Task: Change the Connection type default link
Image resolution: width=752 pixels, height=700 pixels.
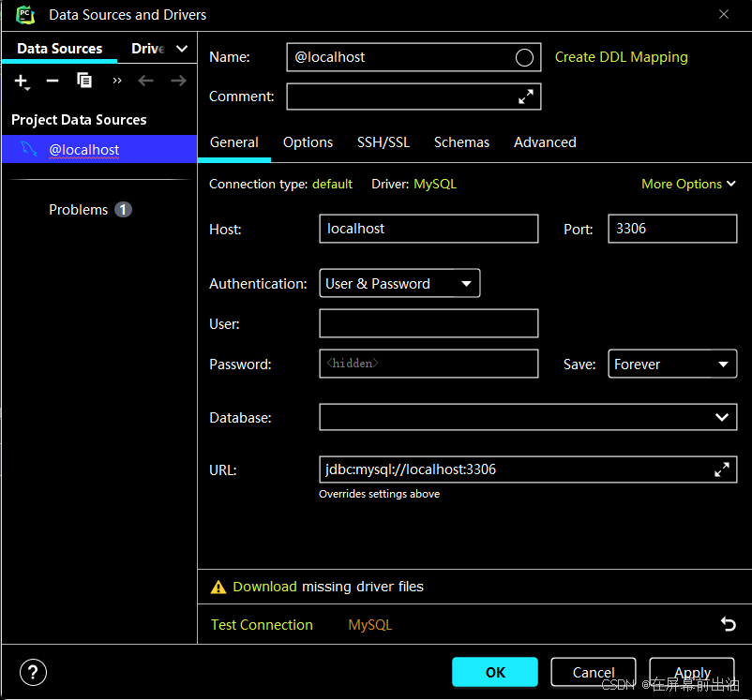Action: tap(332, 184)
